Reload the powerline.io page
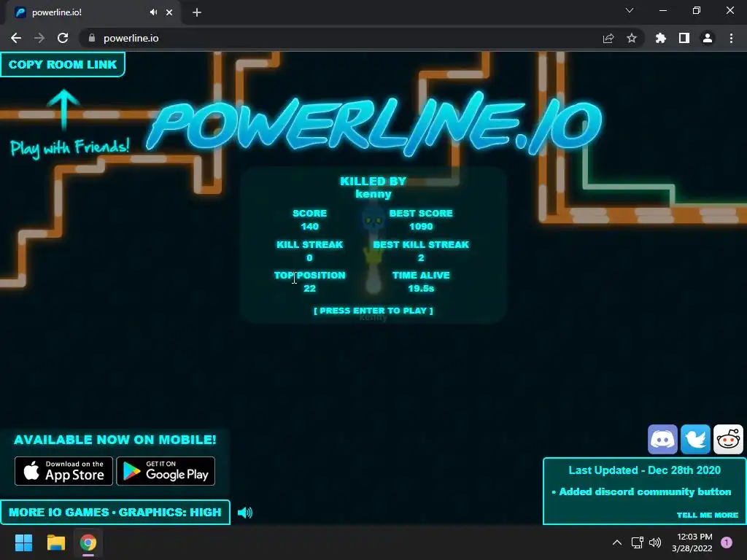This screenshot has width=747, height=560. tap(63, 38)
